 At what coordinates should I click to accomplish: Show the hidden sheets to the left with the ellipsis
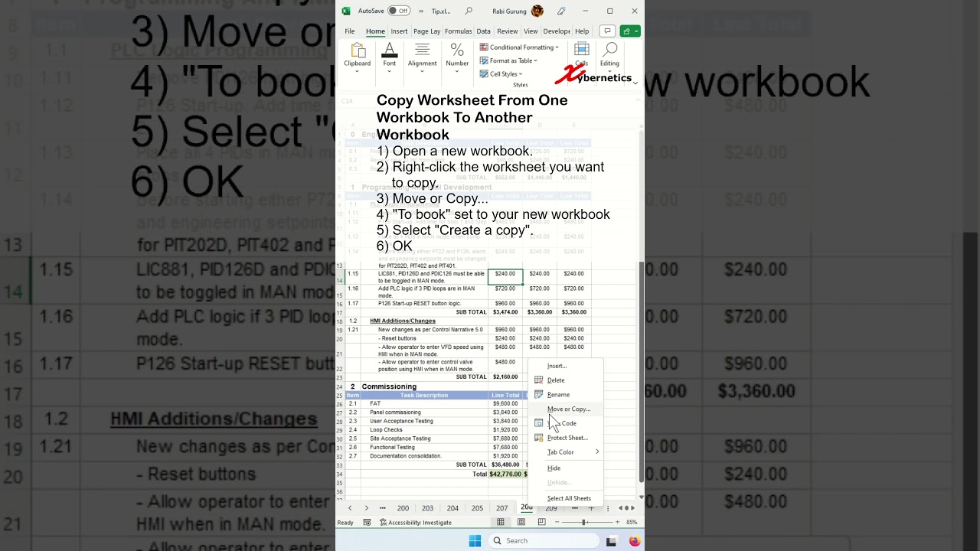point(382,508)
